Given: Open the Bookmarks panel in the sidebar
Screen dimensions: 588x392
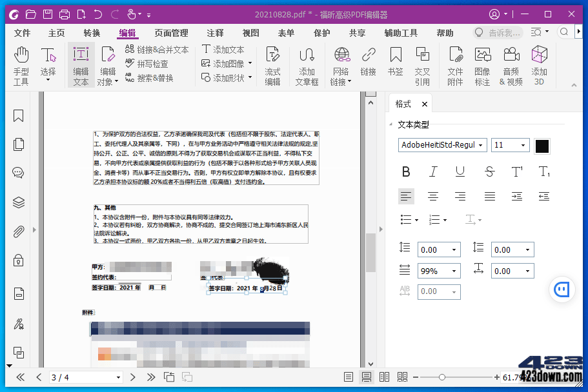Looking at the screenshot, I should tap(17, 116).
